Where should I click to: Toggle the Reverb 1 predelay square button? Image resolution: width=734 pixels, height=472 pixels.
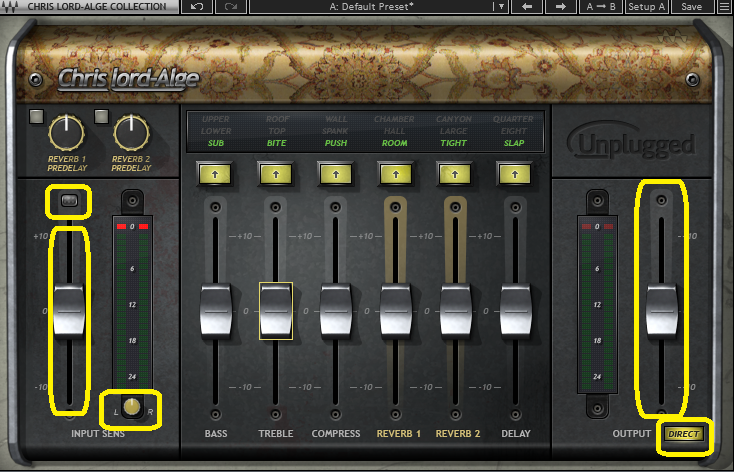[37, 116]
